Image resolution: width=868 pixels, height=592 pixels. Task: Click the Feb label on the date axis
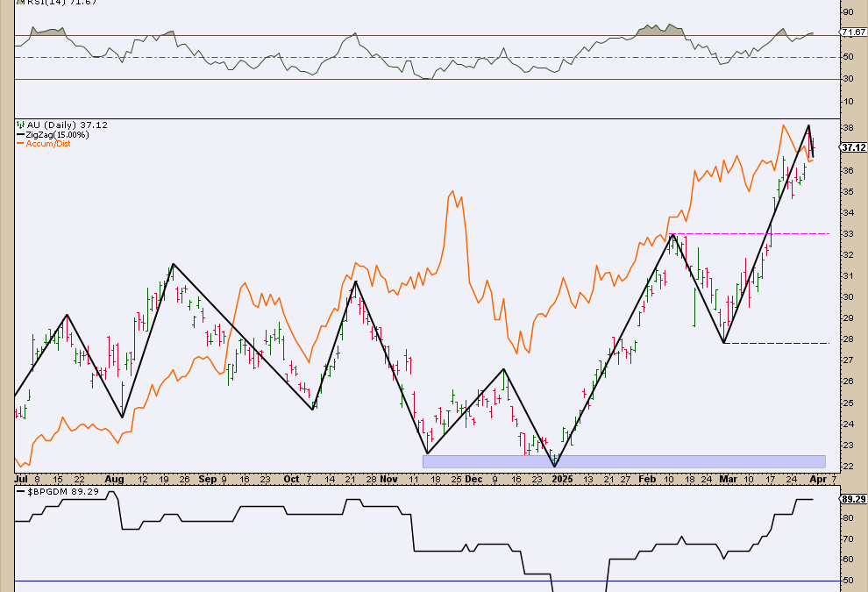point(646,479)
